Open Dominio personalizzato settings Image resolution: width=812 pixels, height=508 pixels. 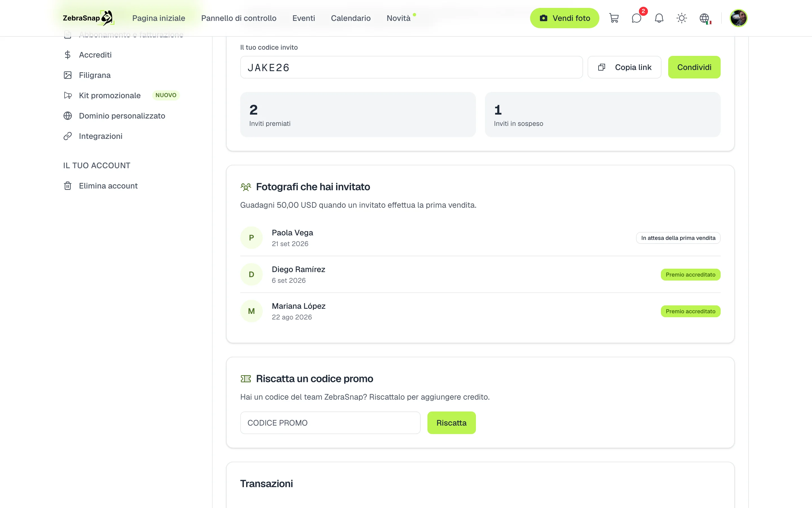click(122, 116)
